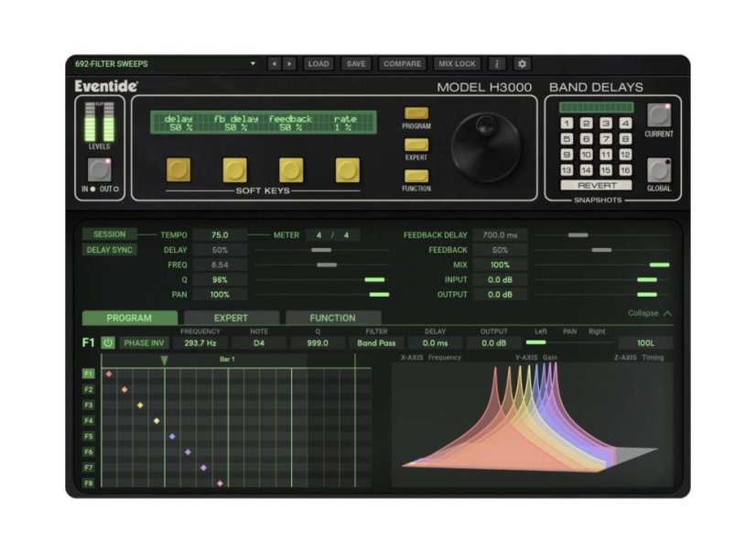Toggle the IN/OUT bypass button under LEVELS

pos(101,169)
